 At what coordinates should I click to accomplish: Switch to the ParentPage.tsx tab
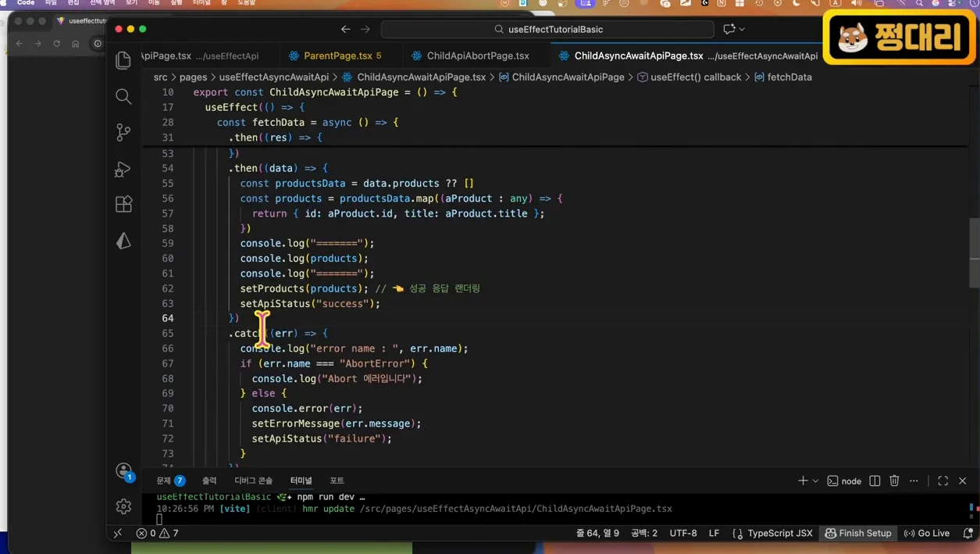(x=336, y=55)
